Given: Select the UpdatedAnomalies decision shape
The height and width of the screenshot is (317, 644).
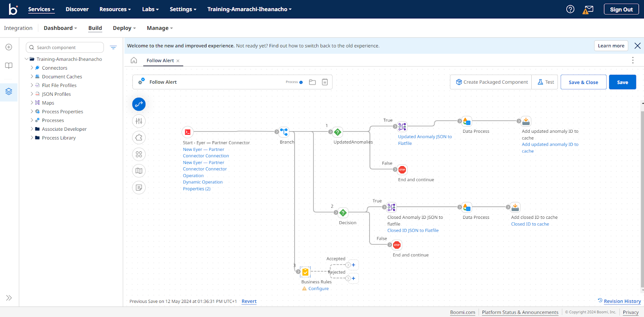Looking at the screenshot, I should coord(338,132).
